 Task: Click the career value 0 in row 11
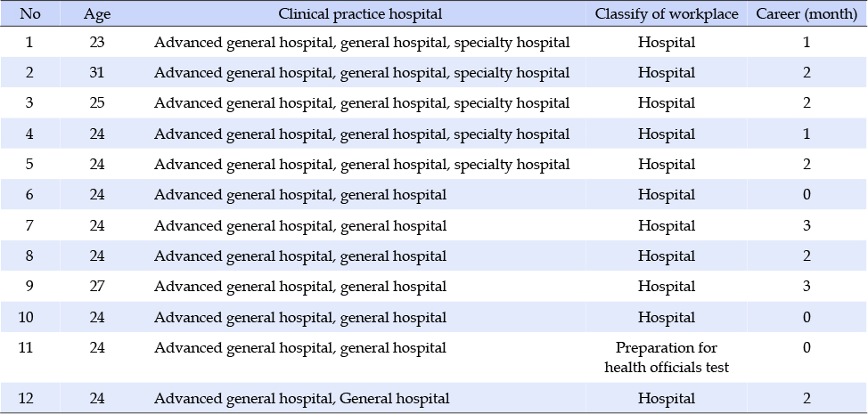click(806, 348)
